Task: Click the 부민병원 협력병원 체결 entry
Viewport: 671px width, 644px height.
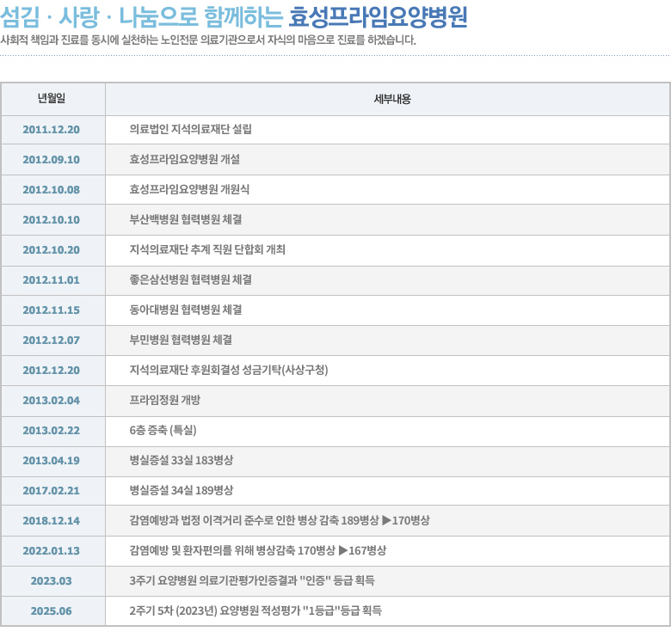Action: tap(180, 340)
